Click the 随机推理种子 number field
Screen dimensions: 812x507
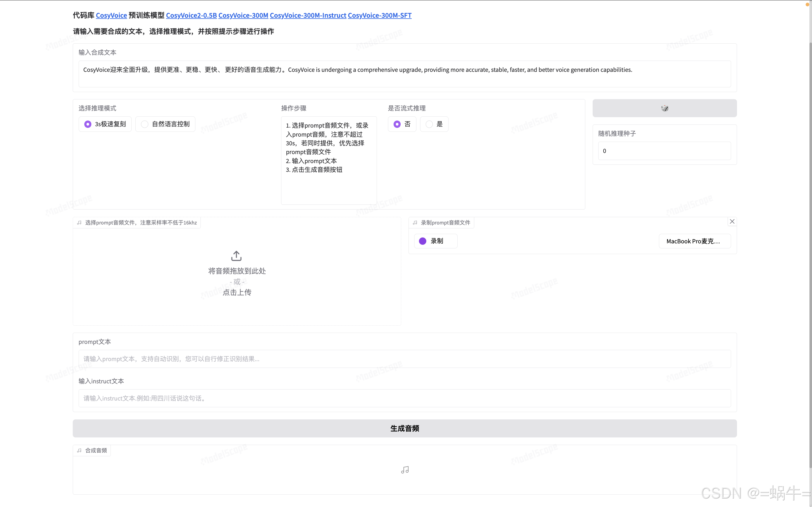tap(664, 151)
